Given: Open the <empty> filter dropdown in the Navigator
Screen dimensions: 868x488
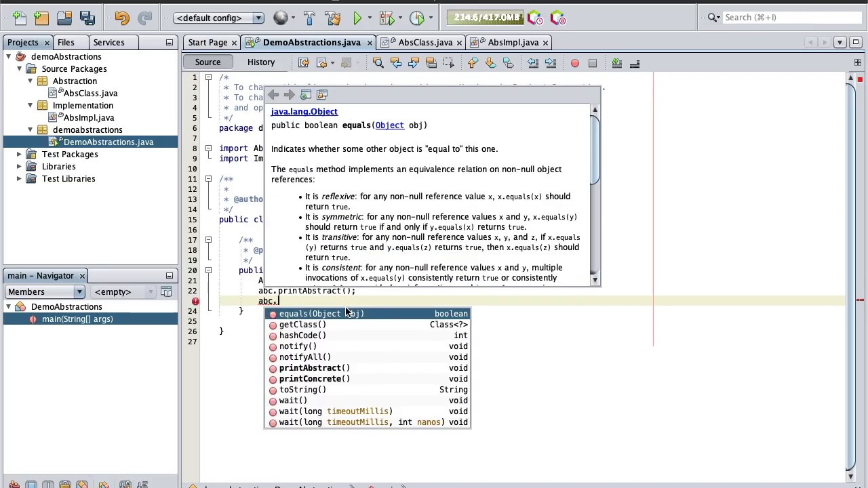Looking at the screenshot, I should click(122, 292).
